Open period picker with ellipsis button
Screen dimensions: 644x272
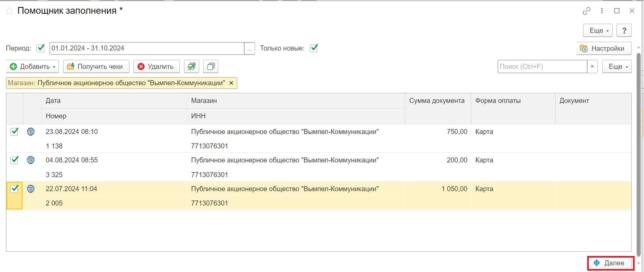tap(250, 49)
